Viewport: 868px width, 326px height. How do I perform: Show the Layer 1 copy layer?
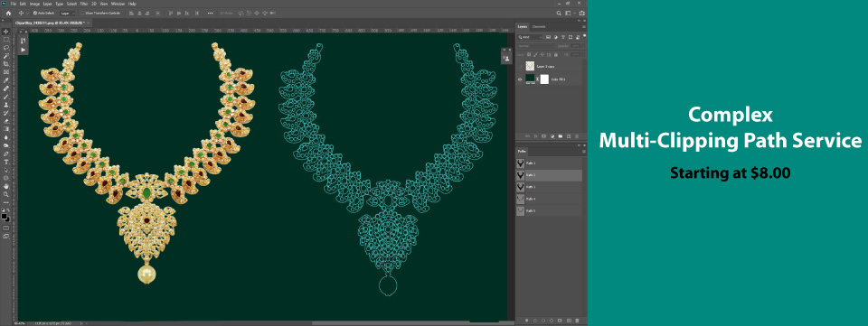pyautogui.click(x=519, y=66)
